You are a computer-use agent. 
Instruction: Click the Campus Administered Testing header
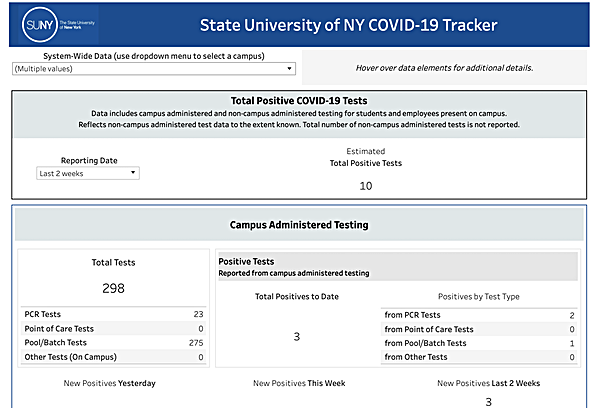[299, 225]
